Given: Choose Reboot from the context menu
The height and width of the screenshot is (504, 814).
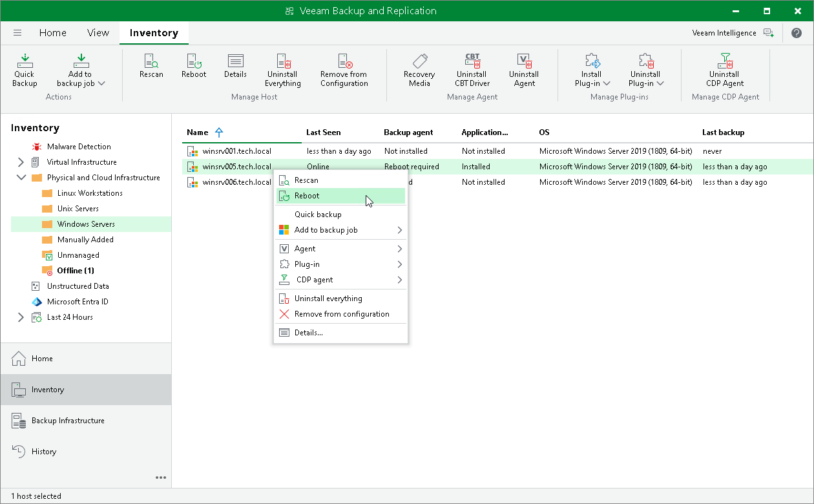Looking at the screenshot, I should pyautogui.click(x=340, y=196).
